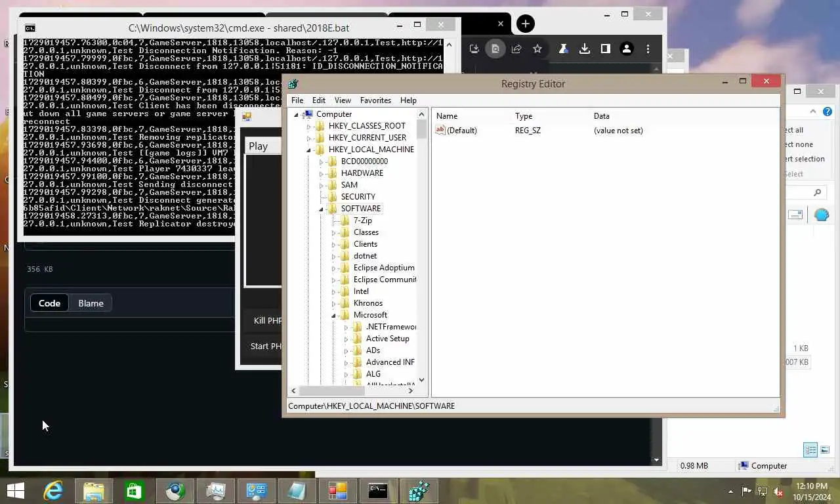Click the tree horizontal scrollbar right arrow
This screenshot has height=504, width=840.
click(411, 390)
